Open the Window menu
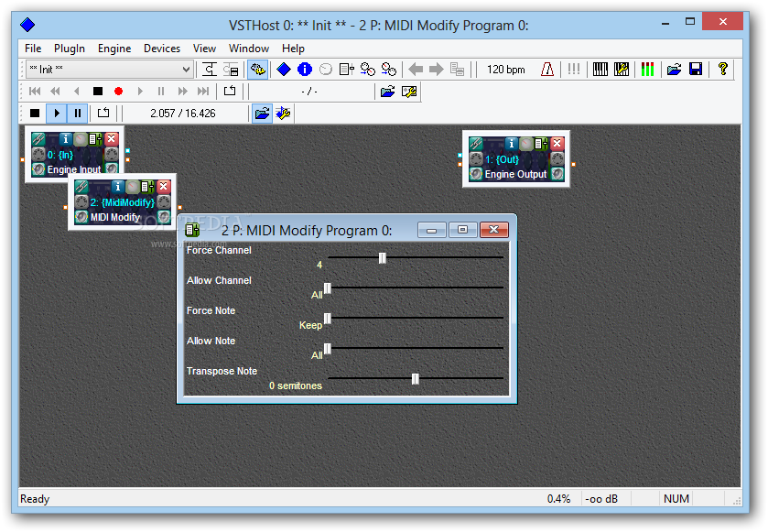This screenshot has height=532, width=768. tap(249, 49)
